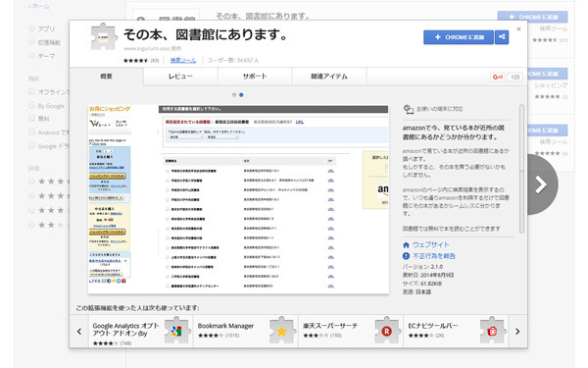Open 楽天スーパーサーチ related item
Viewport: 588px width, 368px height.
[x=351, y=331]
